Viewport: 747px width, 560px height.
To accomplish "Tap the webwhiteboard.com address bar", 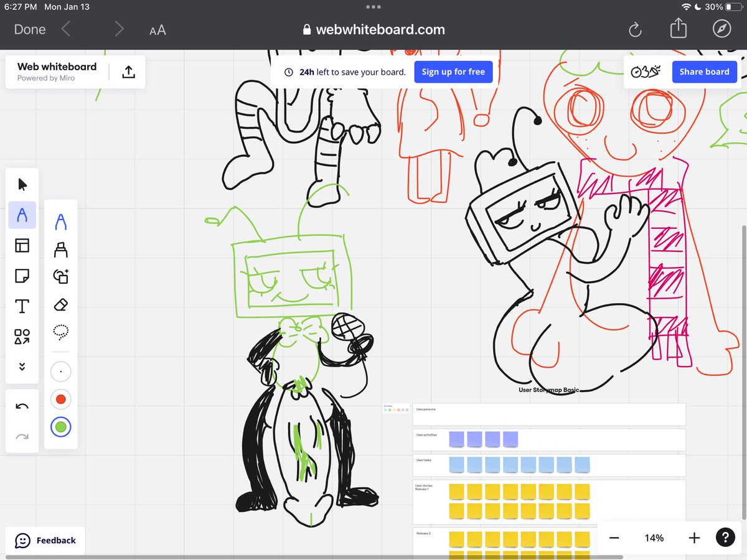I will click(374, 29).
